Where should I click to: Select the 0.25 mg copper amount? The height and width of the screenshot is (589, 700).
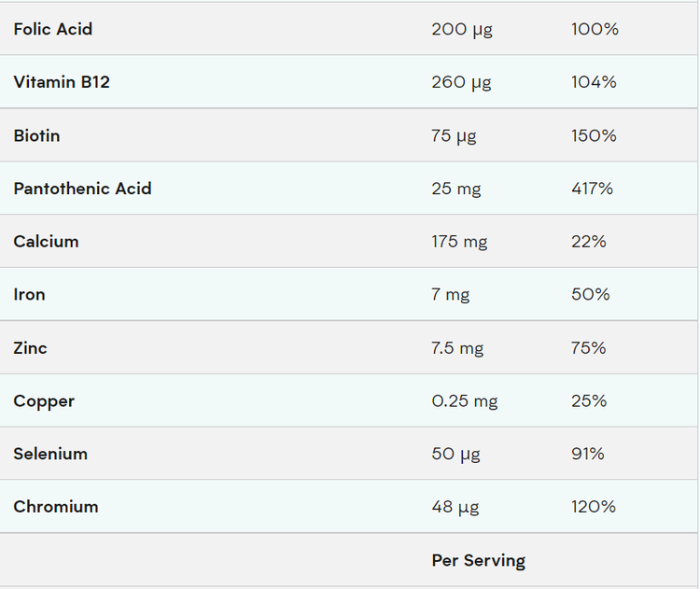[x=464, y=401]
